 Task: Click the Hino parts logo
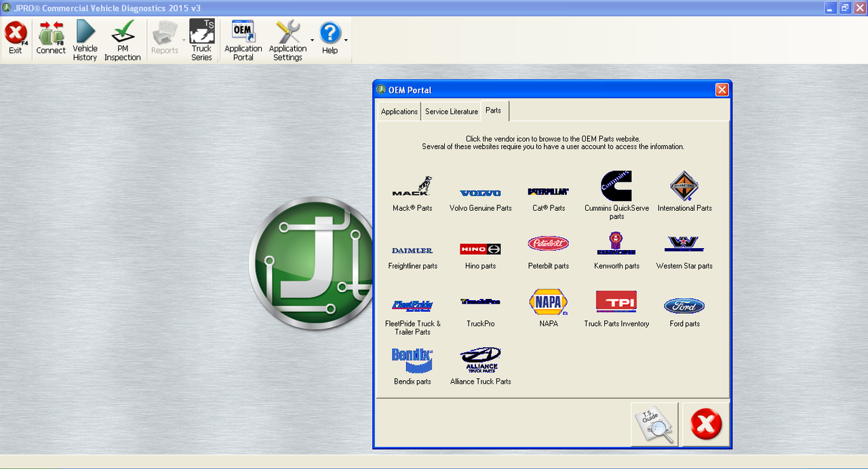(480, 249)
